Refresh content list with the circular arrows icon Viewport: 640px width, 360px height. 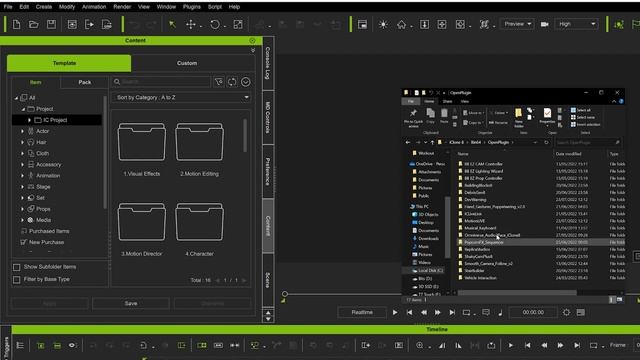pyautogui.click(x=232, y=82)
